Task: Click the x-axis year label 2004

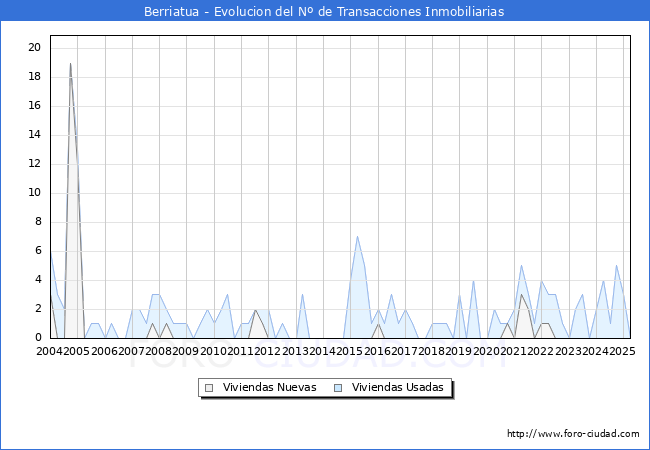Action: [50, 351]
